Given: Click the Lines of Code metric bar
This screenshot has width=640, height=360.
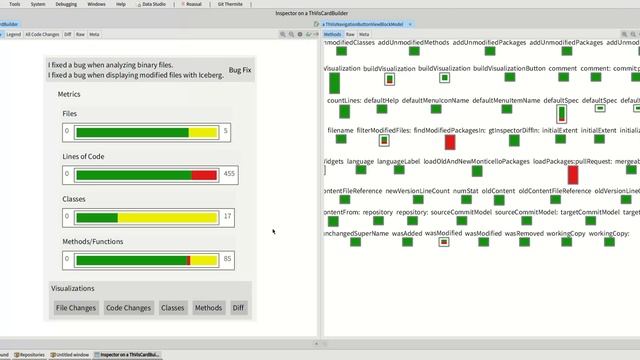Looking at the screenshot, I should pos(147,175).
